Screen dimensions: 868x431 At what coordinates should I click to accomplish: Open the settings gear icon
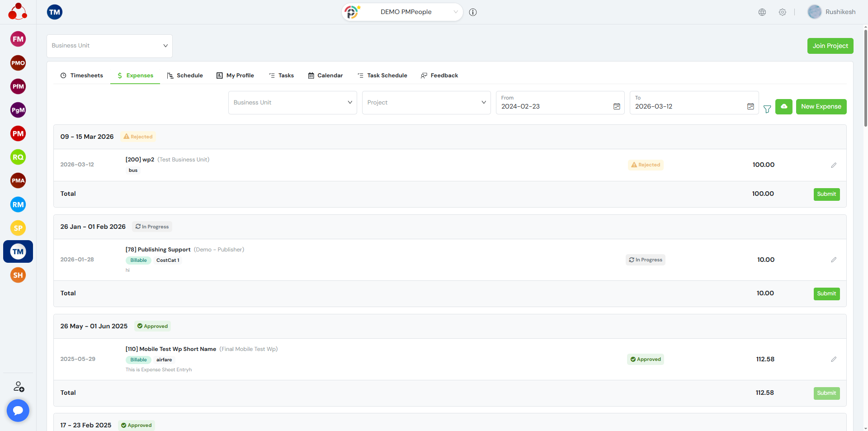[782, 12]
